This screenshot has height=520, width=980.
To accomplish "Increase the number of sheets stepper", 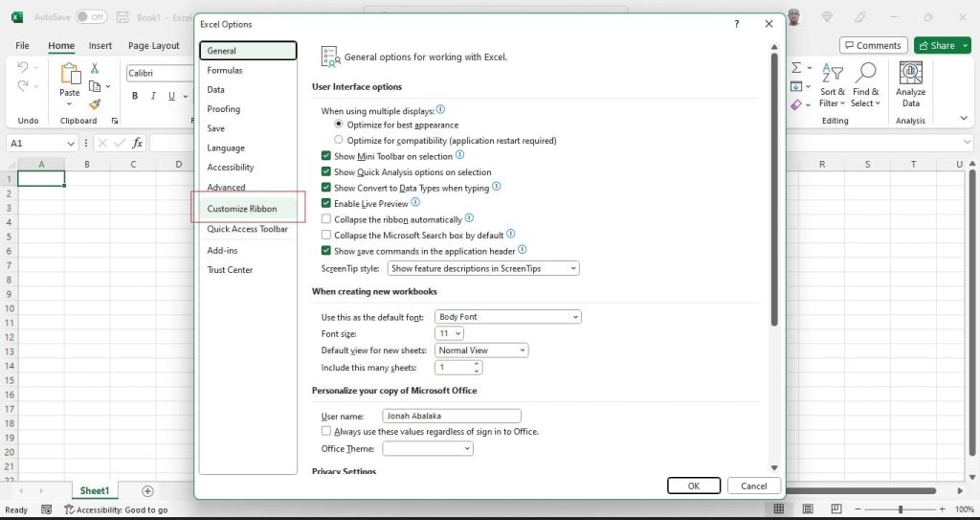I will pos(477,364).
